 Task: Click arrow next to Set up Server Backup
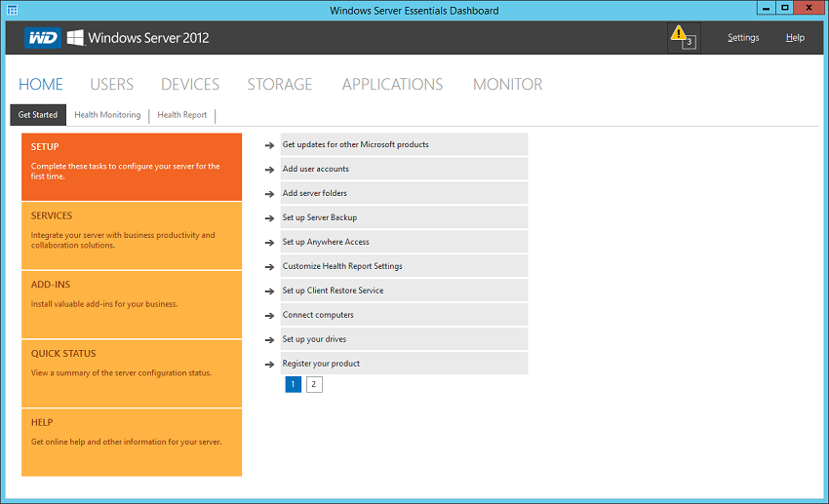click(269, 218)
